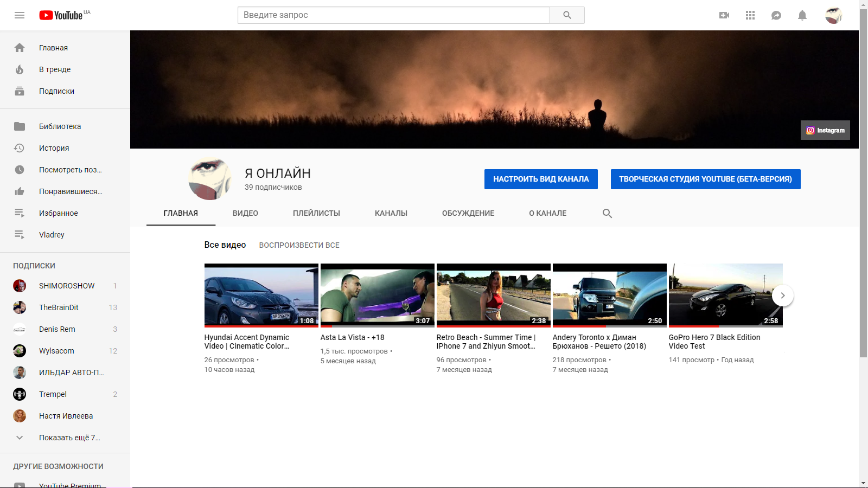
Task: Click the search input field
Action: [394, 15]
